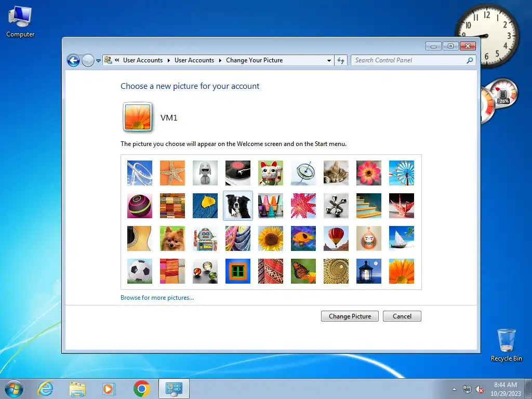Click the taskbar clock showing 8:44 AM
The width and height of the screenshot is (532, 399).
(x=506, y=389)
